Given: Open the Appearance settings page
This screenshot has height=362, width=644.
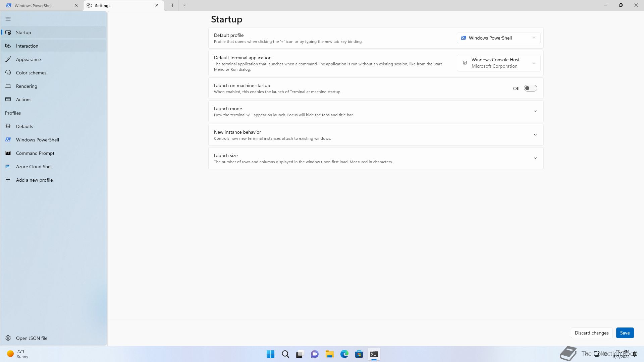Looking at the screenshot, I should point(28,59).
